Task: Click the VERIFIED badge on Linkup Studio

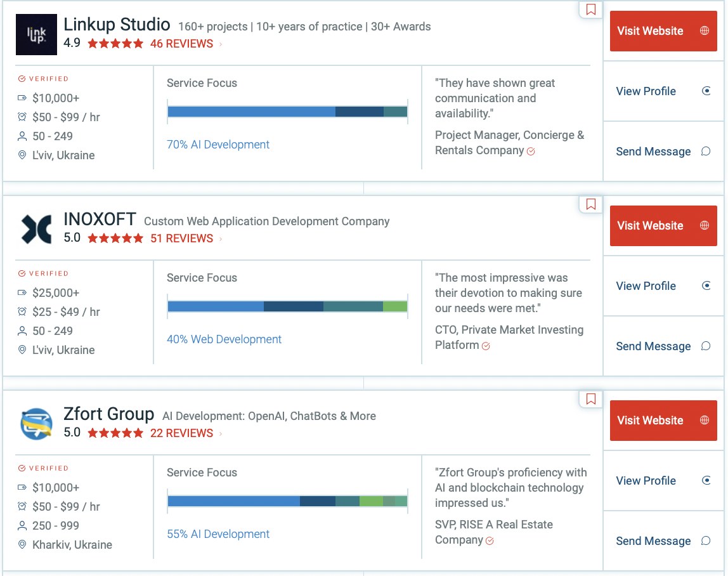Action: (43, 79)
